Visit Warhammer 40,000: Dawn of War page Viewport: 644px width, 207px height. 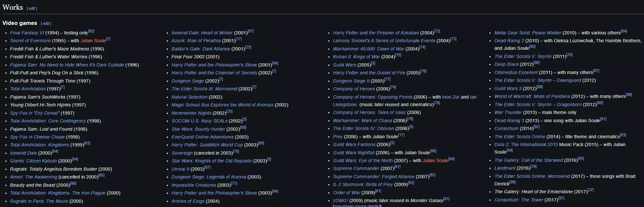(369, 49)
